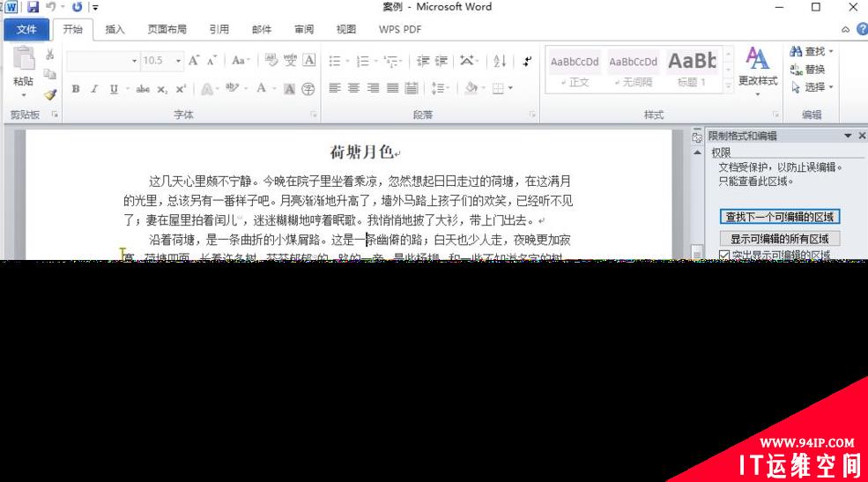Open the Paragraph dialog launcher
Image resolution: width=868 pixels, height=482 pixels.
[x=532, y=115]
